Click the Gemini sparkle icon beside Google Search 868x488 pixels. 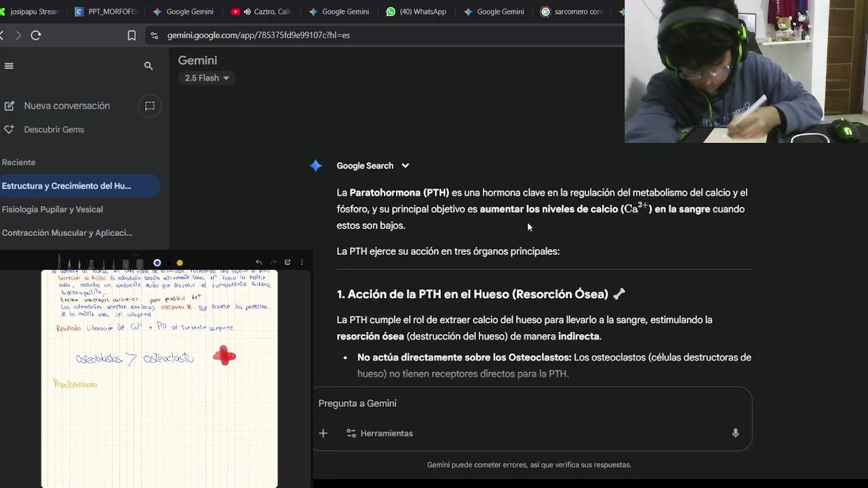(x=315, y=166)
